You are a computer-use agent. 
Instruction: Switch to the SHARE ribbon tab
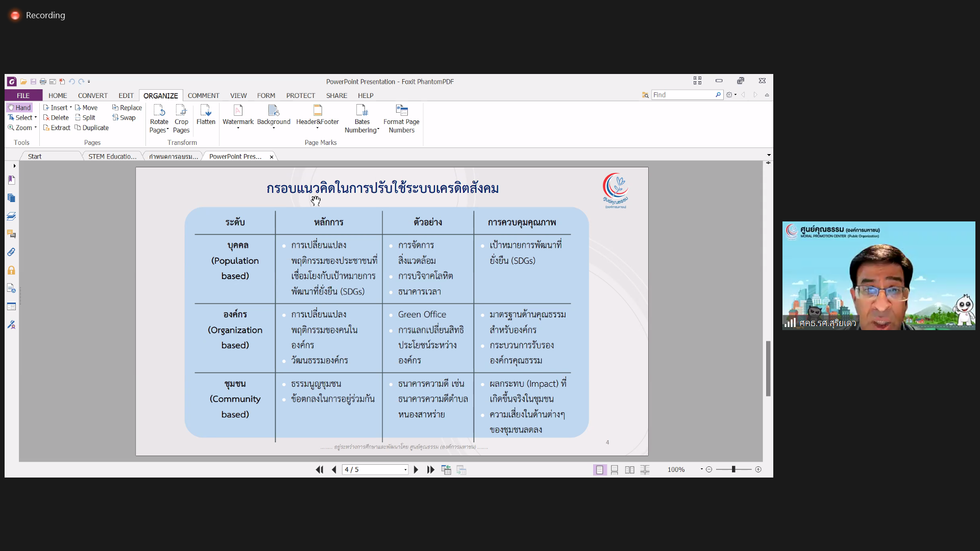coord(336,95)
